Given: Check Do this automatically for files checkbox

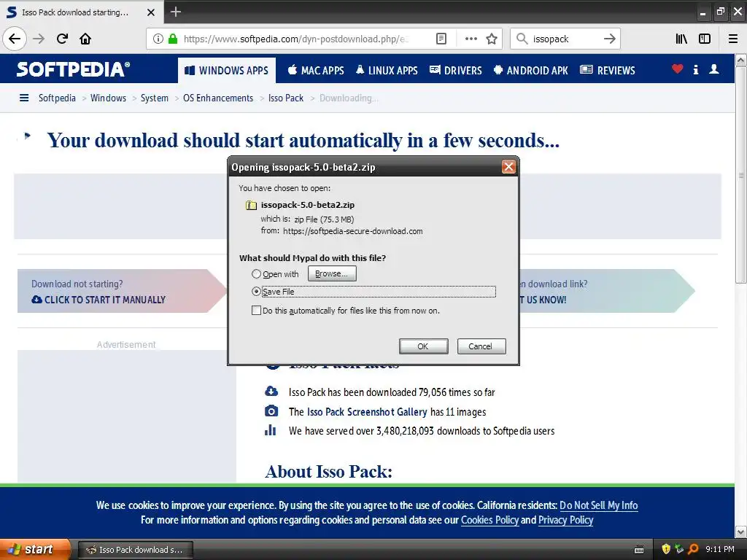Looking at the screenshot, I should pyautogui.click(x=256, y=311).
